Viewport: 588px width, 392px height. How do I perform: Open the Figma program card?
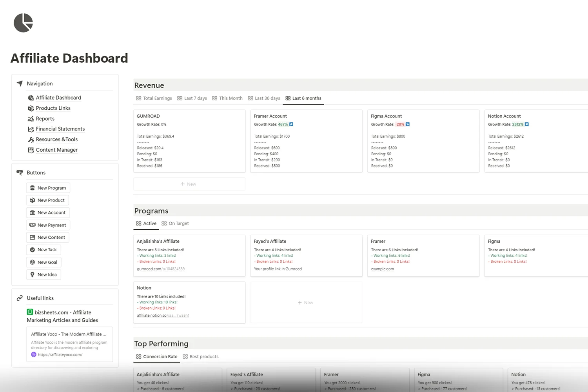point(536,256)
